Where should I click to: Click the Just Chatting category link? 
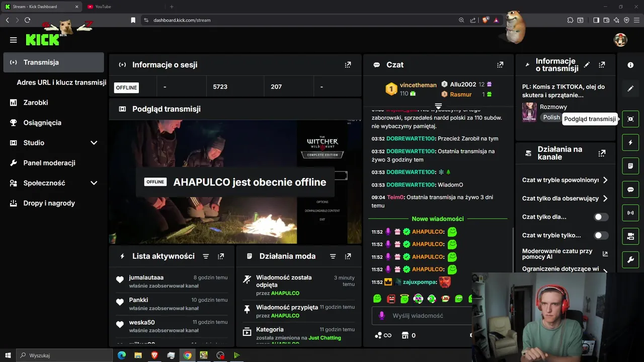[325, 338]
